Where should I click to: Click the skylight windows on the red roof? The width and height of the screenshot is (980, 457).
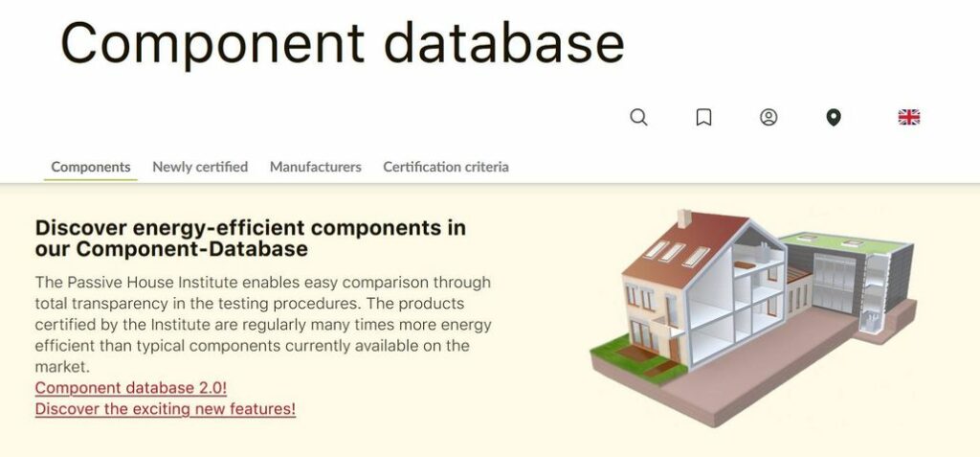[x=676, y=252]
